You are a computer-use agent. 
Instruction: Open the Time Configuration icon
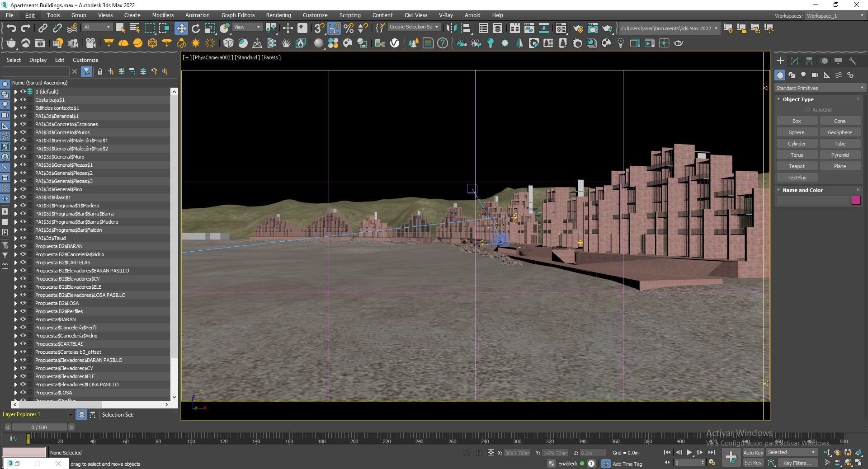pos(712,462)
